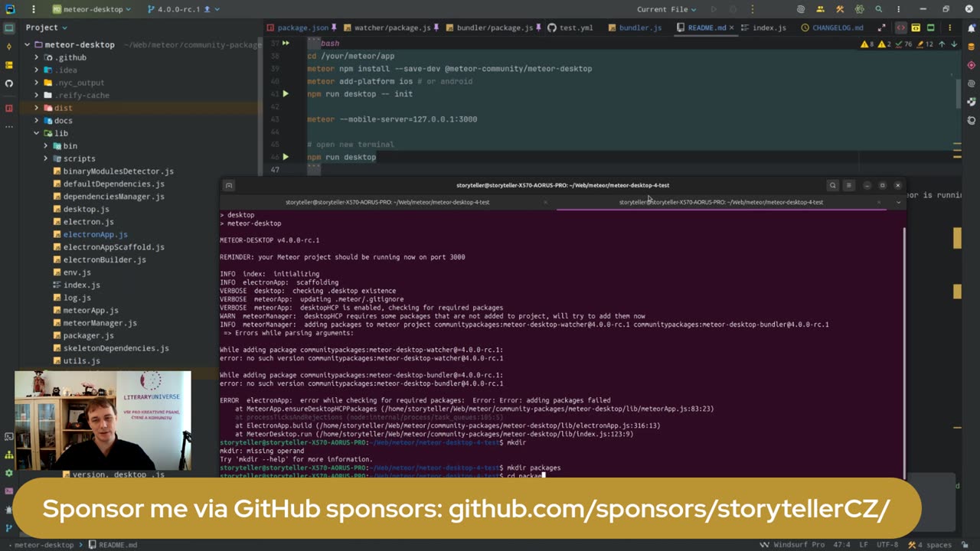
Task: Switch README to editor-only view
Action: (x=900, y=28)
